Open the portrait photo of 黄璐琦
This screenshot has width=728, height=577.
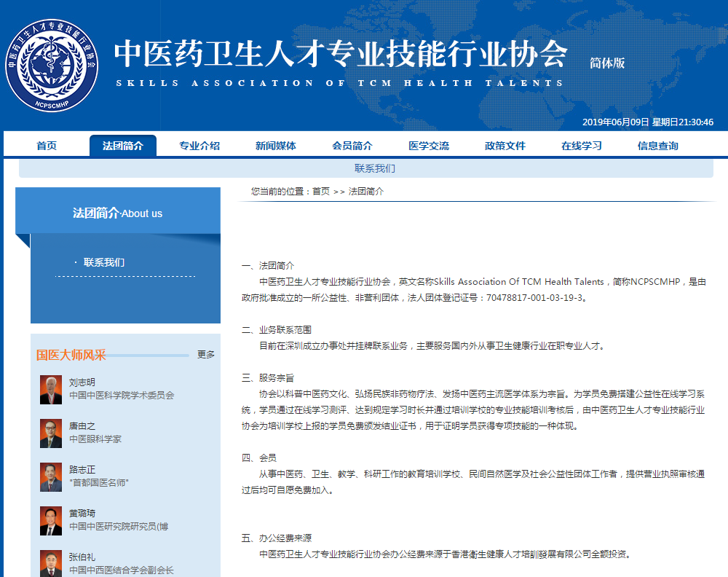coord(51,520)
